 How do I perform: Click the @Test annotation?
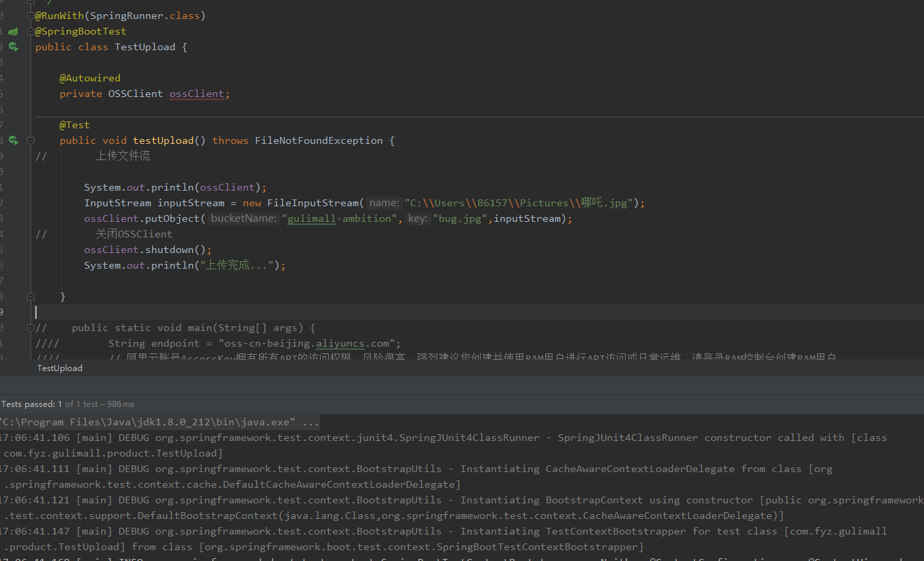pos(75,125)
